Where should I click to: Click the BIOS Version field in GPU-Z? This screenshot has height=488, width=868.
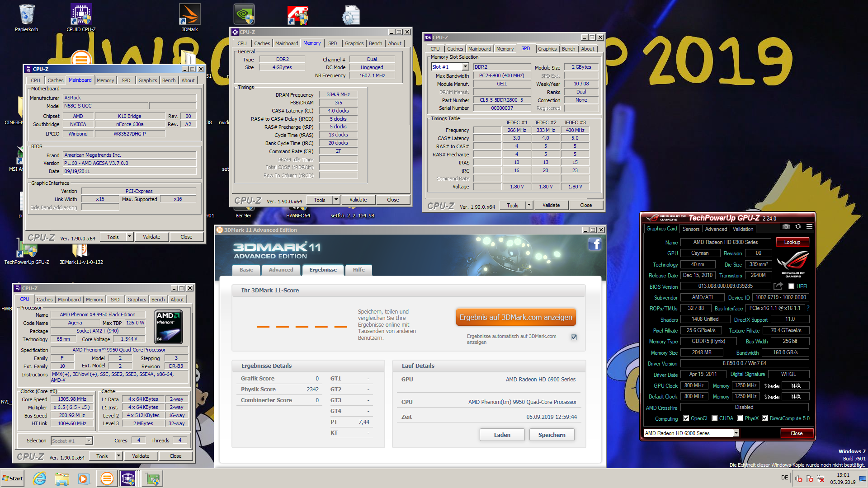pyautogui.click(x=725, y=286)
